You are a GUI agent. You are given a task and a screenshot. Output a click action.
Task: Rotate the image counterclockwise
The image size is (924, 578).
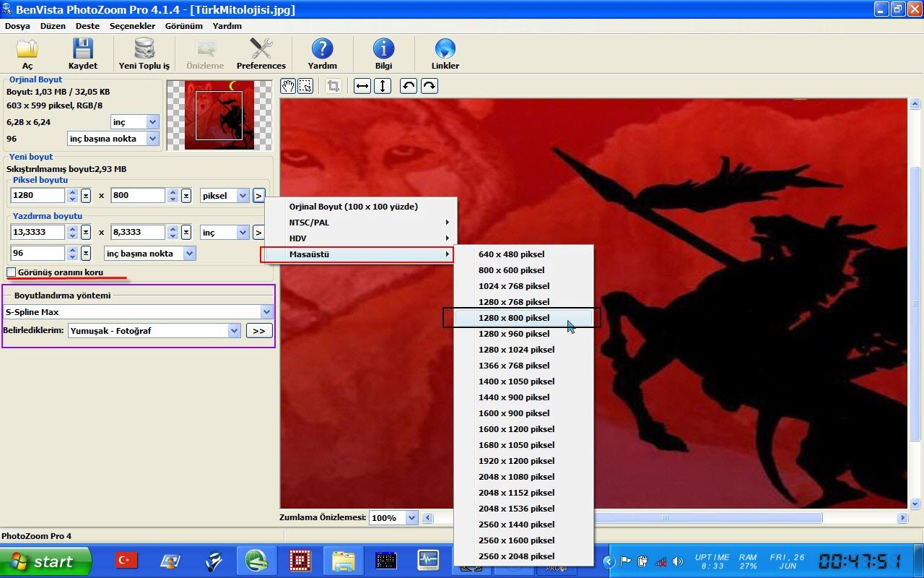point(409,86)
